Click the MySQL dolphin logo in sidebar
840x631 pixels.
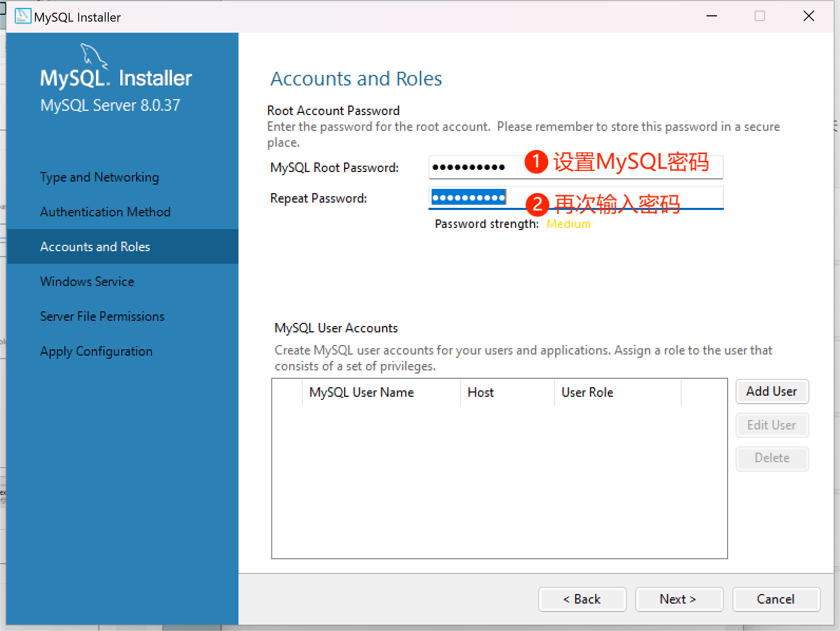tap(94, 56)
